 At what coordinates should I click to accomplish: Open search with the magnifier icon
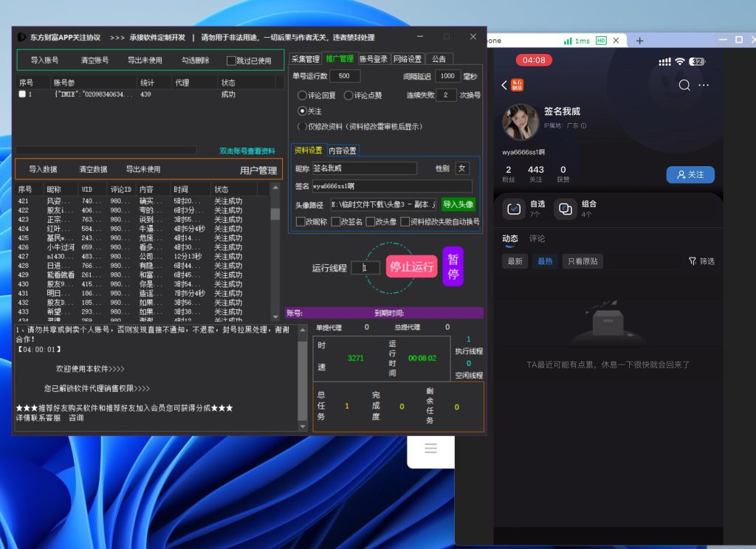click(684, 86)
